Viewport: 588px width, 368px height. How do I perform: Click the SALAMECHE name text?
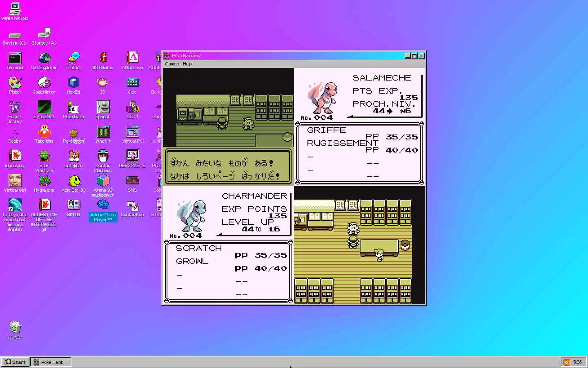click(382, 78)
